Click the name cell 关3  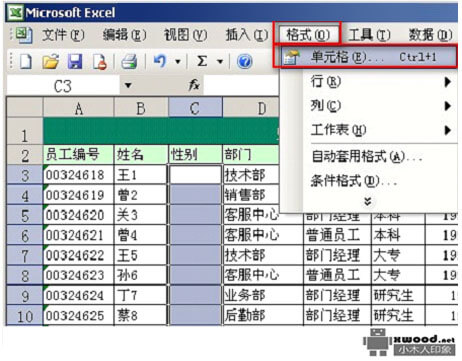141,215
